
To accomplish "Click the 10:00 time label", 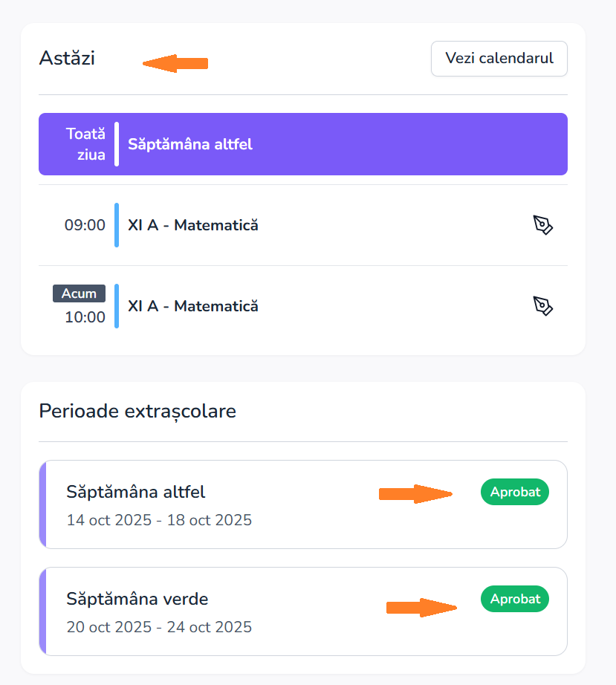I will 85,317.
